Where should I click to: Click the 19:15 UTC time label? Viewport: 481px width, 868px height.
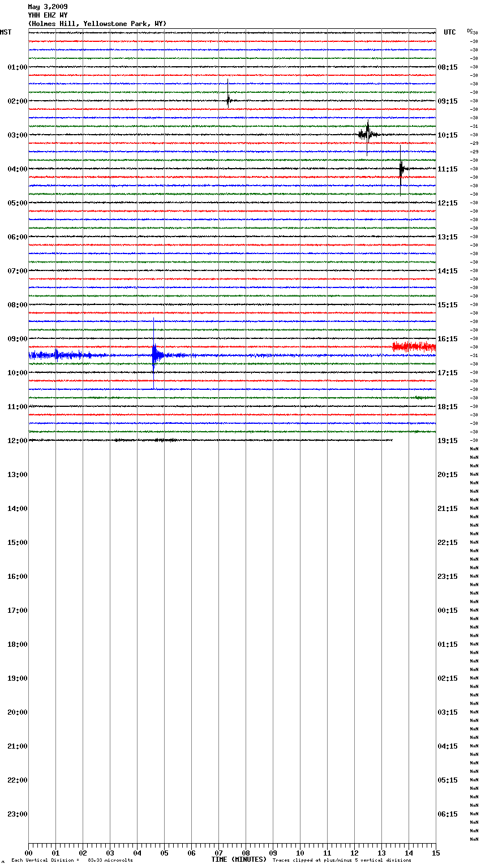click(448, 441)
